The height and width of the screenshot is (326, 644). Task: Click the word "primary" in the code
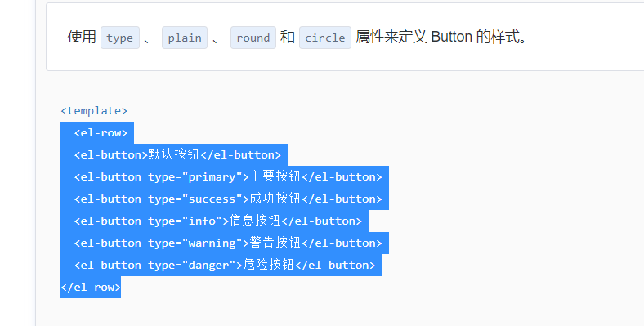[x=212, y=177]
